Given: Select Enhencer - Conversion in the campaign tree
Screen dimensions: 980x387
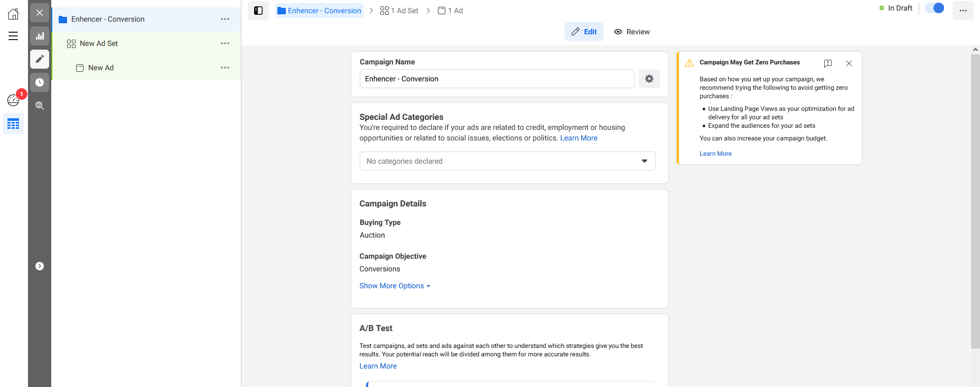Looking at the screenshot, I should click(146, 19).
